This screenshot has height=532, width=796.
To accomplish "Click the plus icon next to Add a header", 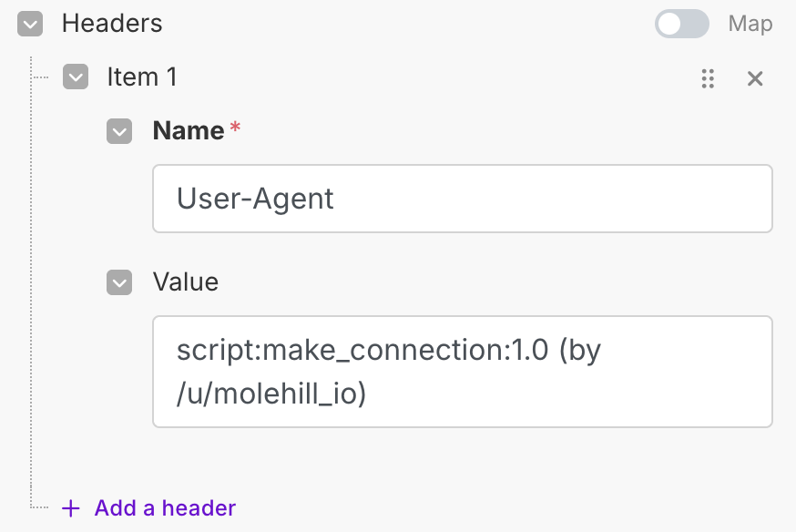I will pyautogui.click(x=69, y=507).
